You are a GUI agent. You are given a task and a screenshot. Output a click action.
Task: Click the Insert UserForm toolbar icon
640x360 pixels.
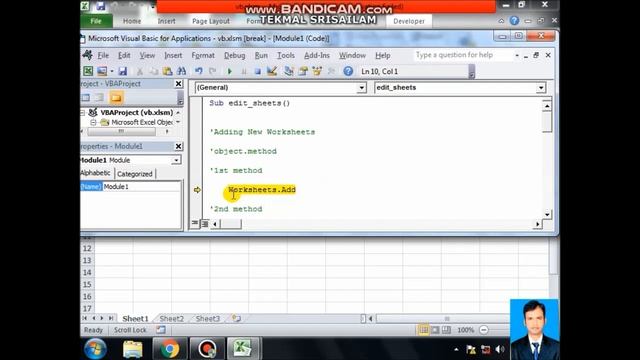102,71
